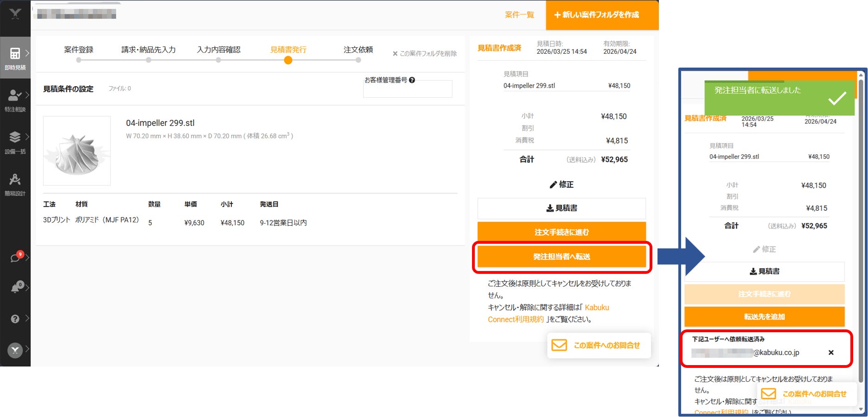Click the round Kabuku account icon at sidebar bottom

coord(15,350)
